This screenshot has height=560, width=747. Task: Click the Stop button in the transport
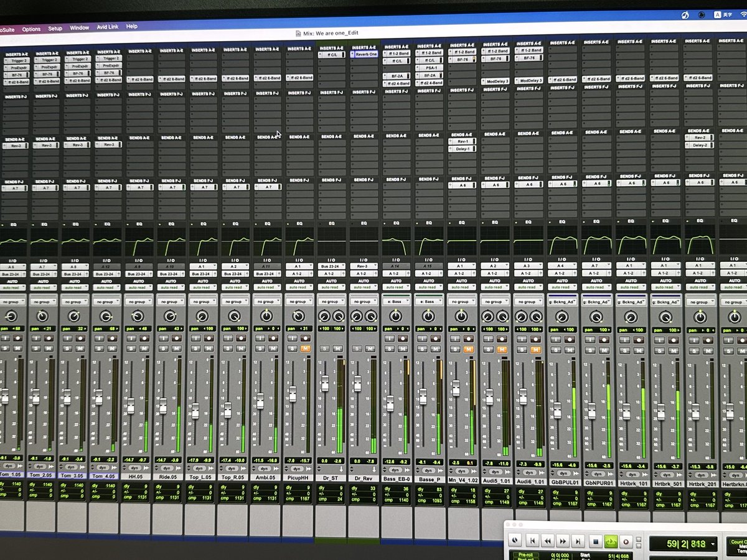click(x=595, y=541)
